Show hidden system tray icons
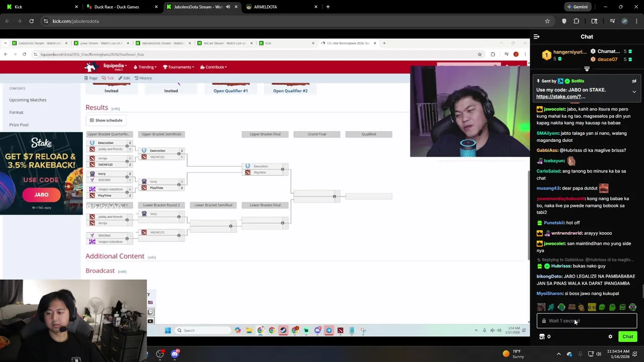The height and width of the screenshot is (362, 644). point(558,354)
